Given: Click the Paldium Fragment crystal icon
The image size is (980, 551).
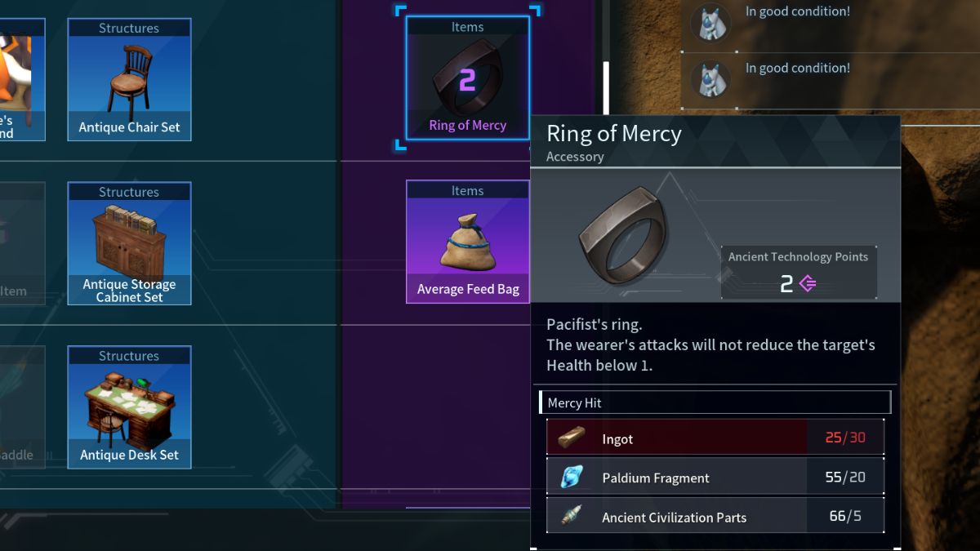Looking at the screenshot, I should tap(572, 478).
